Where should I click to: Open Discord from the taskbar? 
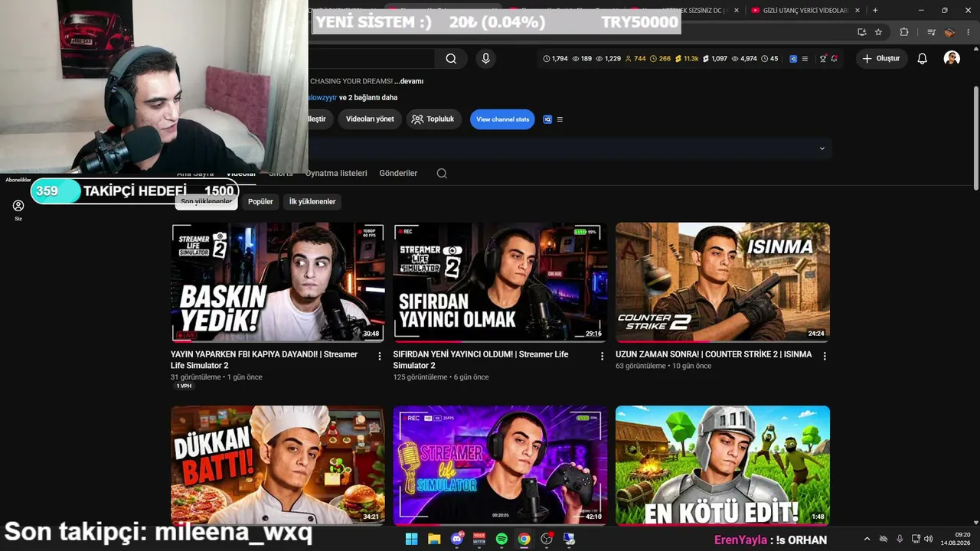457,539
